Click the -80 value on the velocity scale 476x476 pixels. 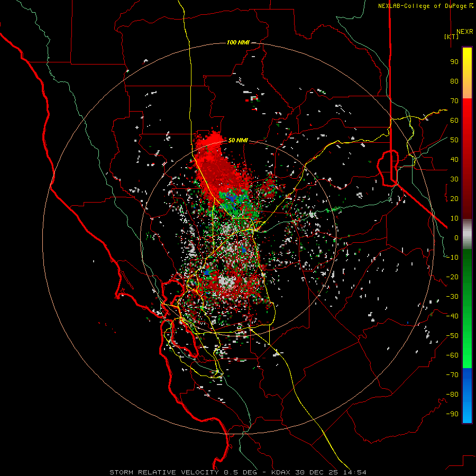click(x=452, y=395)
